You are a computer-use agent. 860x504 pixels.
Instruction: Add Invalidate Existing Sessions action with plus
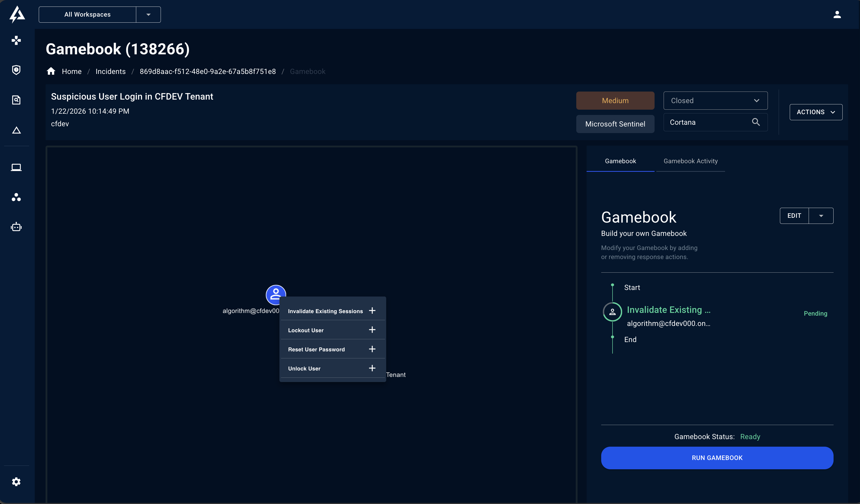(x=372, y=311)
